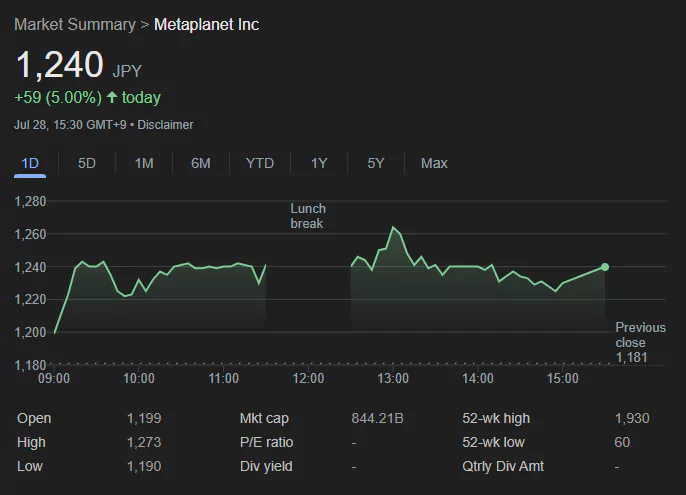Viewport: 686px width, 495px height.
Task: Choose the 1Y time range
Action: point(319,163)
